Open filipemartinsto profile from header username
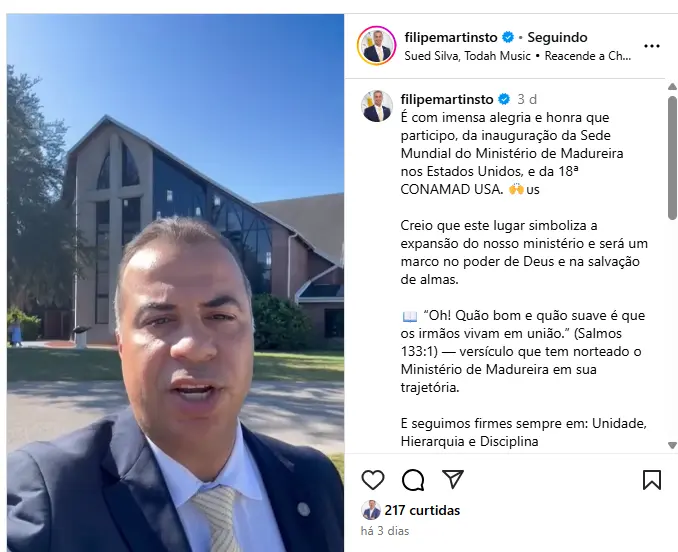 pyautogui.click(x=451, y=38)
